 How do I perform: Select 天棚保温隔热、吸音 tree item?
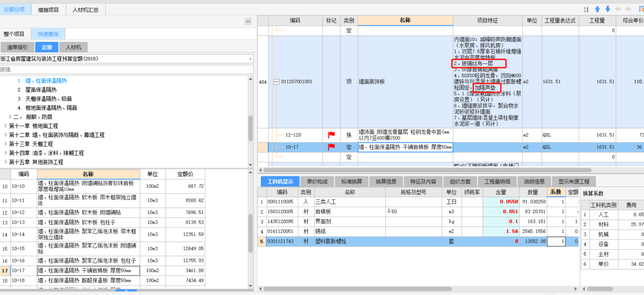click(x=49, y=99)
